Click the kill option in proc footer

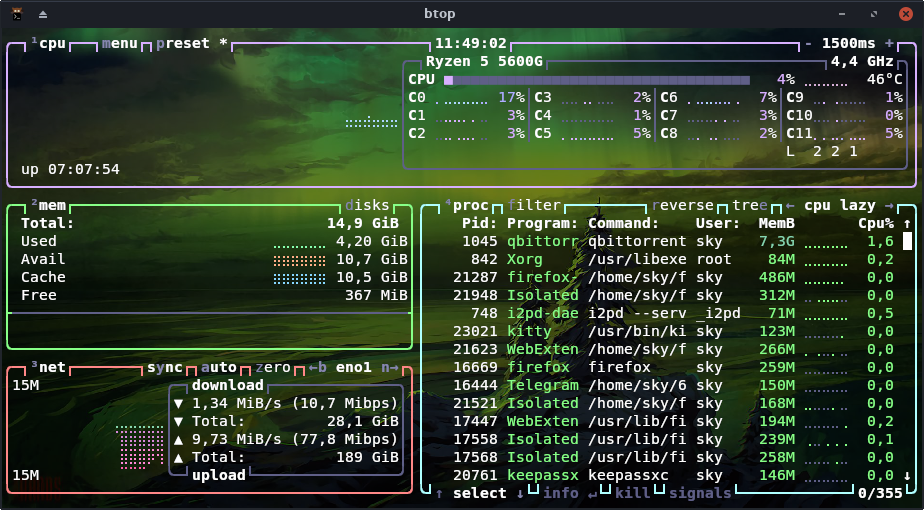[x=632, y=493]
